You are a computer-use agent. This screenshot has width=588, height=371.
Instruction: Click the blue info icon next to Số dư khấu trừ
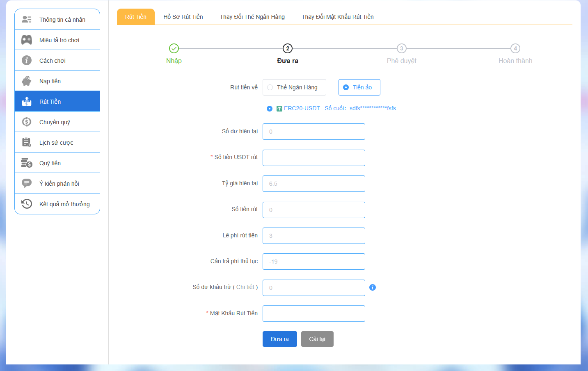click(373, 287)
